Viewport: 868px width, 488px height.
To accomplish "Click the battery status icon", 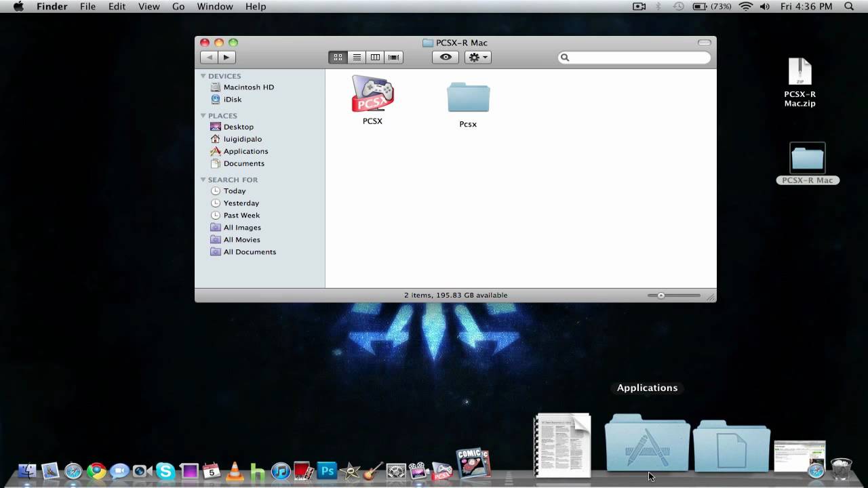I will click(711, 7).
